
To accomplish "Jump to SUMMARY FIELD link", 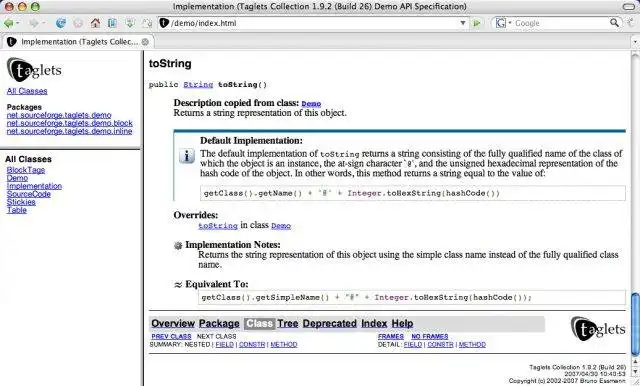I will [x=224, y=345].
